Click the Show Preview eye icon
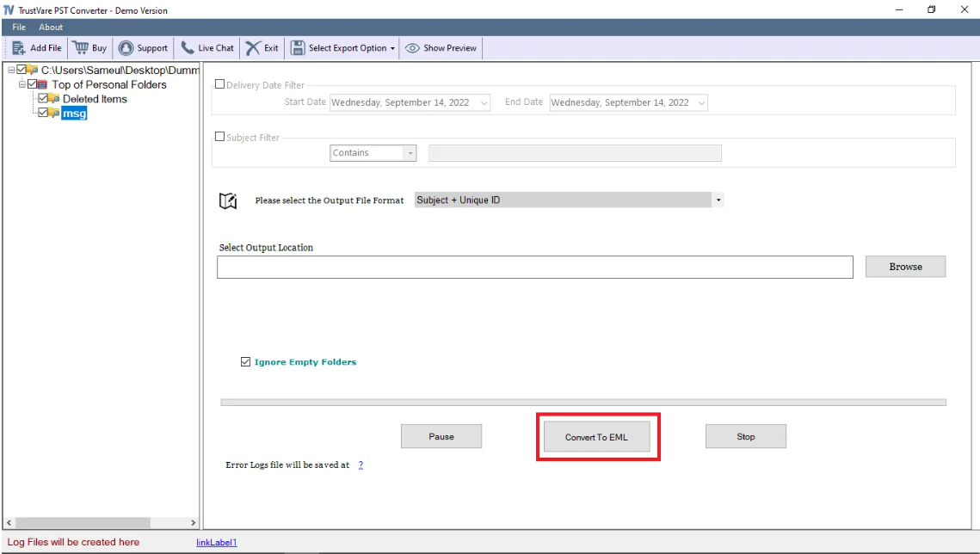 click(x=412, y=48)
